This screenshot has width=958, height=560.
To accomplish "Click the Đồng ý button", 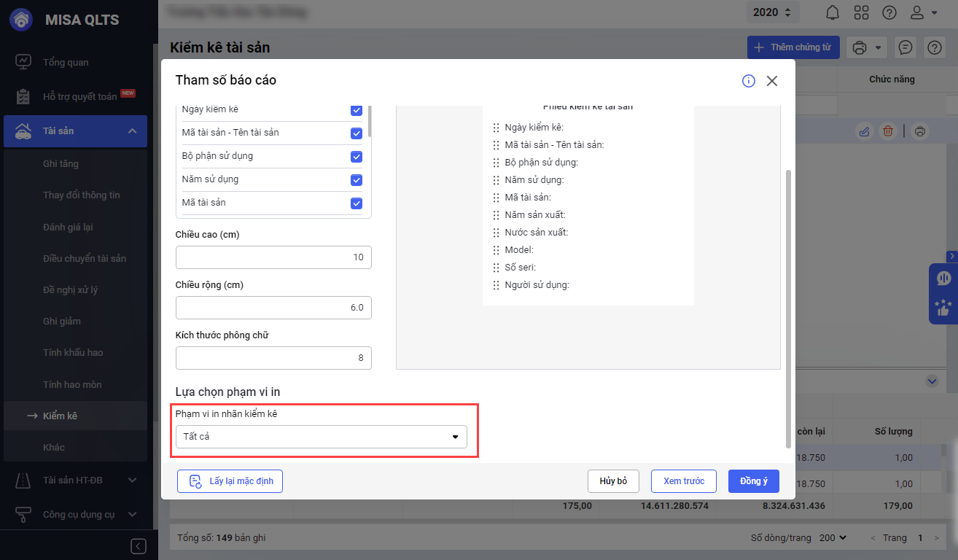I will click(754, 481).
